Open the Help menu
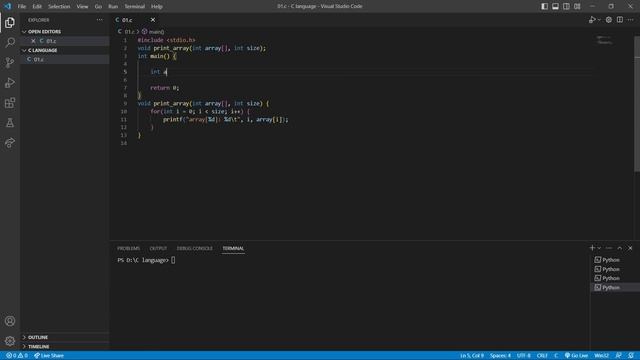 pos(157,6)
